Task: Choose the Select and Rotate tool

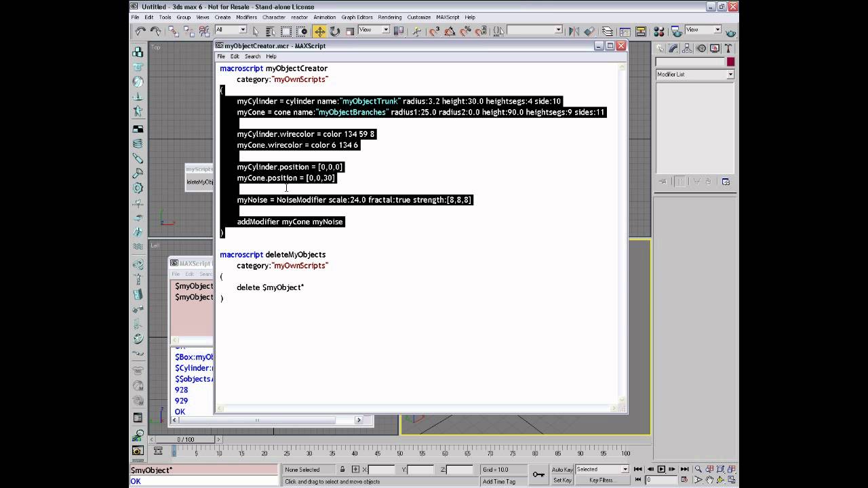Action: click(335, 31)
